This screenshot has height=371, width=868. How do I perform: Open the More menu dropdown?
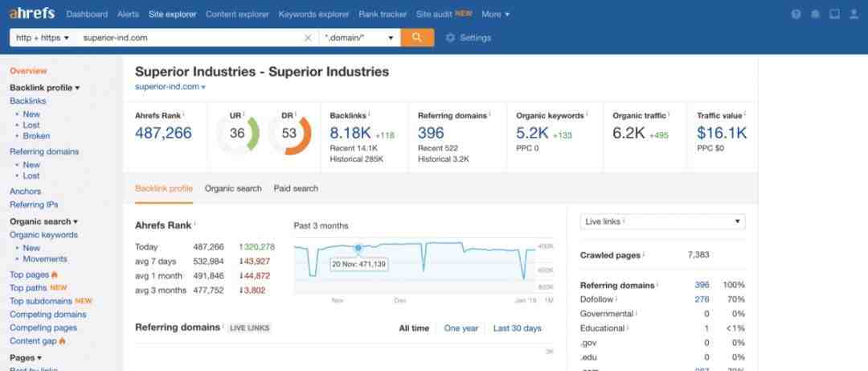point(495,14)
